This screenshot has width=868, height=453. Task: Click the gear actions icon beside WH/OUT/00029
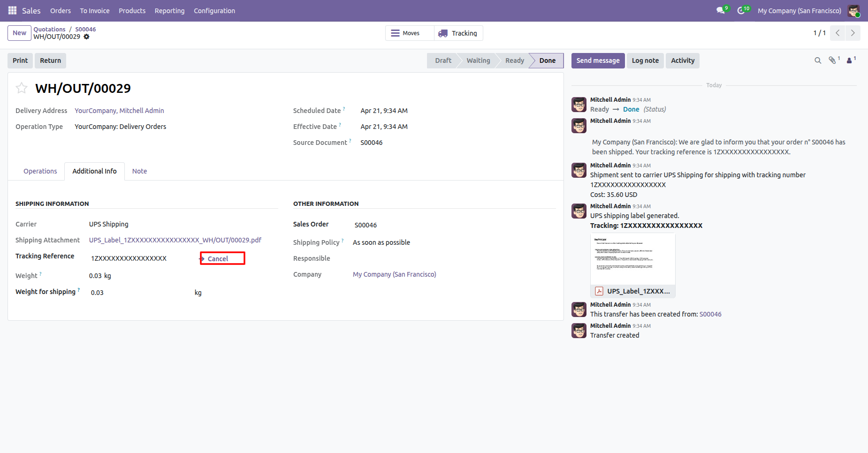click(86, 37)
